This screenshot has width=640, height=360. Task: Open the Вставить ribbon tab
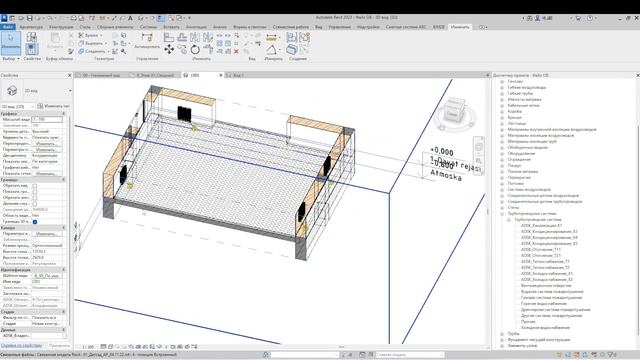pyautogui.click(x=171, y=27)
